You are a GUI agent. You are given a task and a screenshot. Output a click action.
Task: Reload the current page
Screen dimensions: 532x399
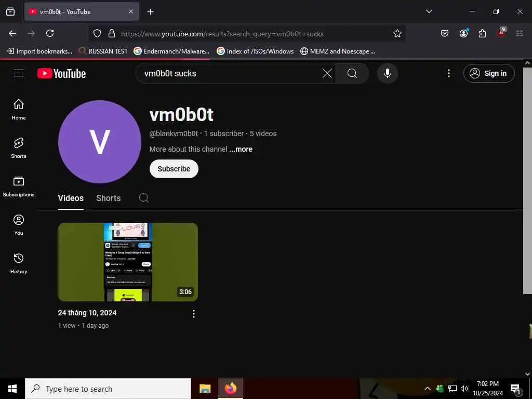50,33
